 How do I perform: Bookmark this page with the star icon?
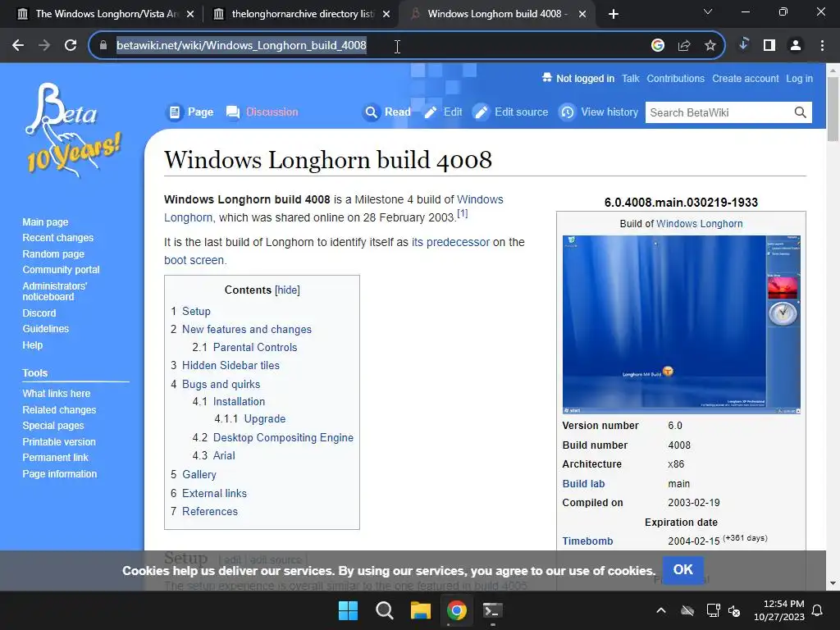point(710,45)
